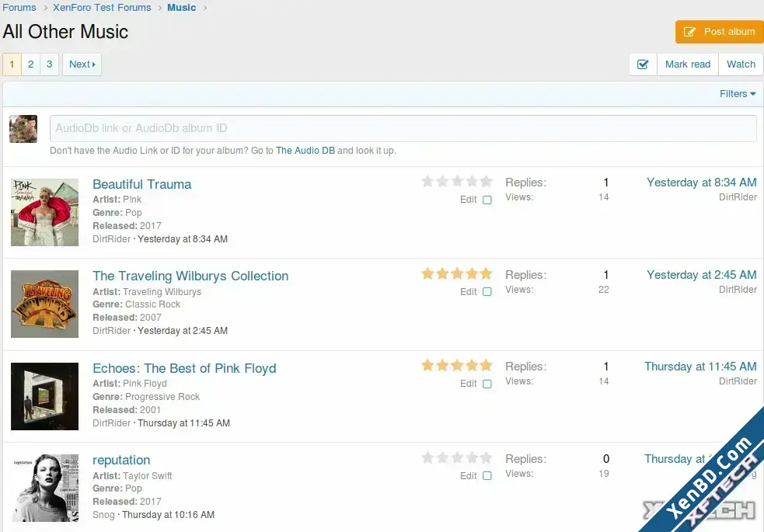Image resolution: width=764 pixels, height=532 pixels.
Task: Click 'Artist: Taylor Swift' text
Action: coord(132,475)
